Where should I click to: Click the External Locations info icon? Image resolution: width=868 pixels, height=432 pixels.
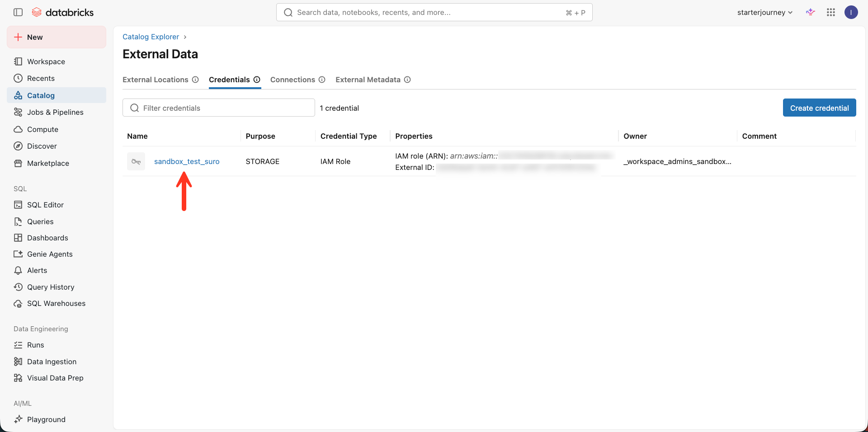click(x=195, y=80)
